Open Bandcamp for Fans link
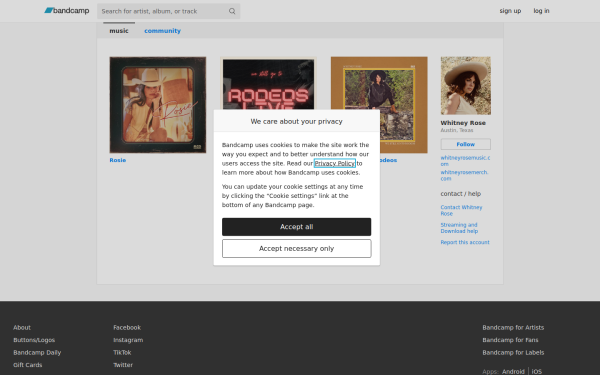The image size is (600, 375). [x=510, y=340]
